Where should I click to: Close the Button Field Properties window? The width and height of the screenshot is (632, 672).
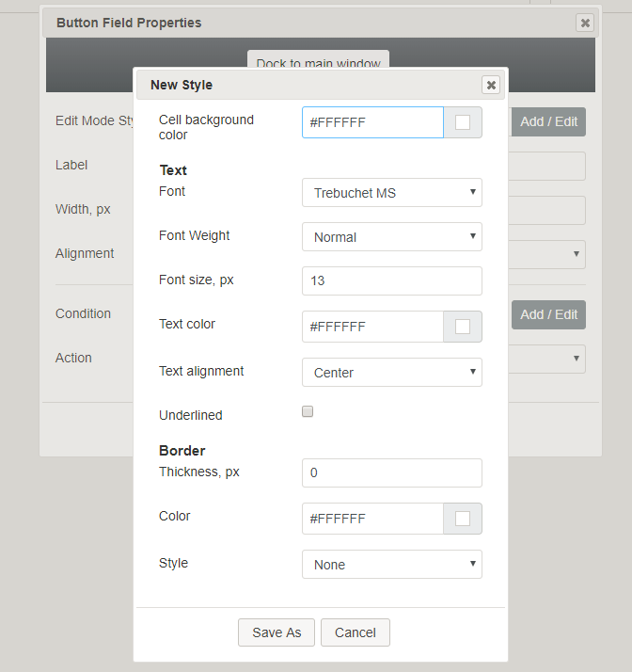[x=585, y=23]
